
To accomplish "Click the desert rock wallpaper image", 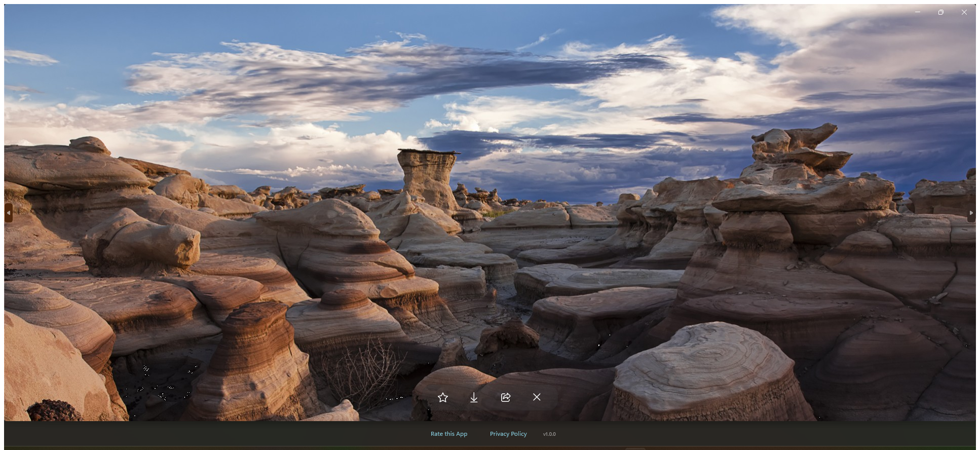I will click(490, 213).
